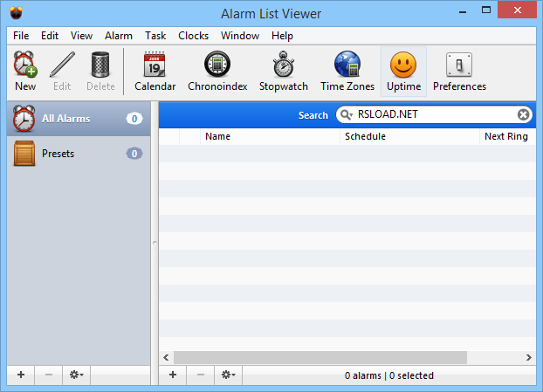Screen dimensions: 543x392
Task: Click the Edit pencil toolbar icon
Action: (62, 71)
